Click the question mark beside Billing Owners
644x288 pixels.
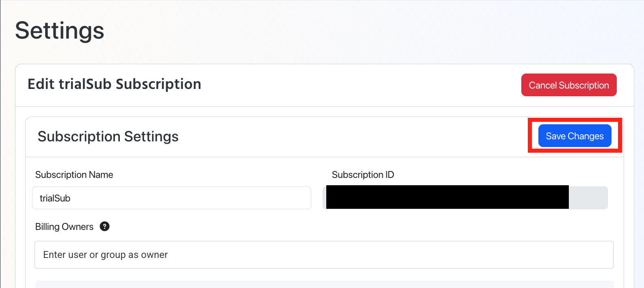point(104,226)
